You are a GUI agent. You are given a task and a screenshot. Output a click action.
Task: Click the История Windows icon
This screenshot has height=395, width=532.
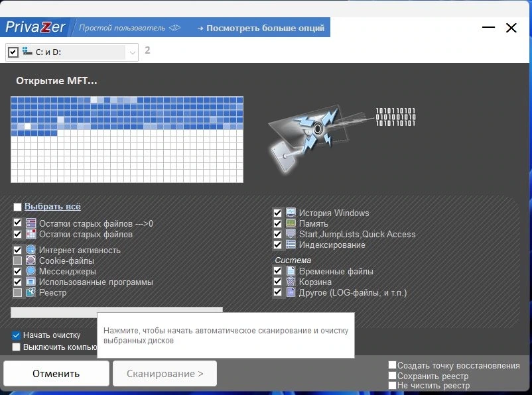coord(291,213)
